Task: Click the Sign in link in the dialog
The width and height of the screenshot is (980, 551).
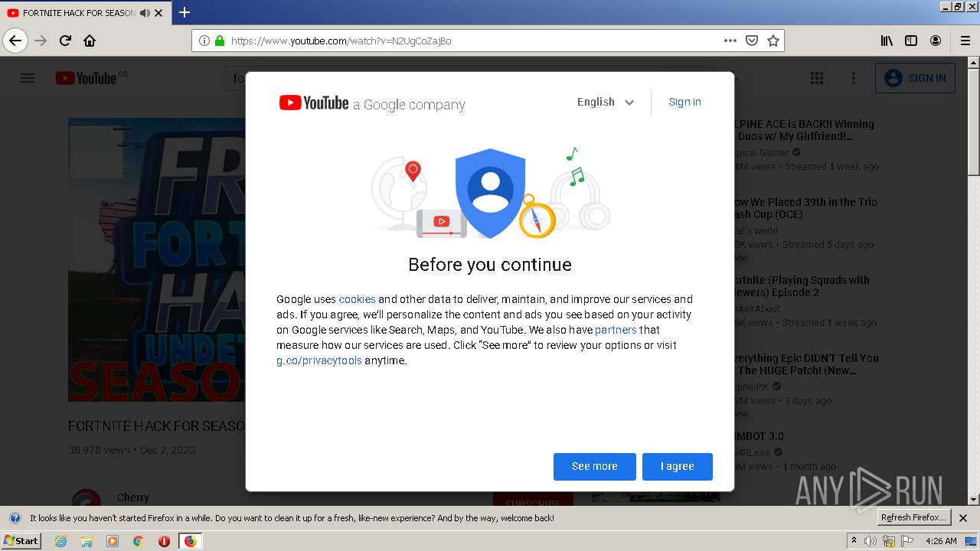Action: tap(684, 102)
